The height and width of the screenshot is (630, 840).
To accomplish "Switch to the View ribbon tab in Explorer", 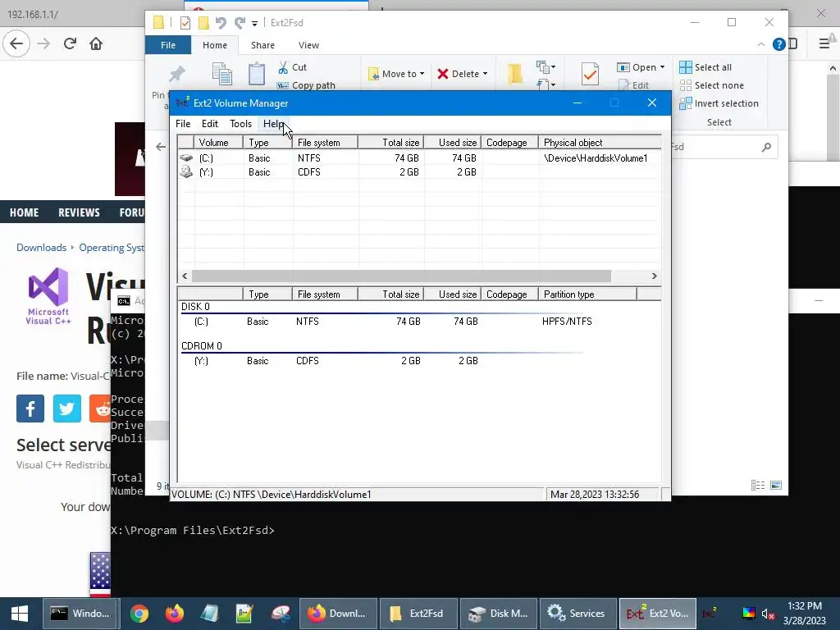I will click(308, 45).
